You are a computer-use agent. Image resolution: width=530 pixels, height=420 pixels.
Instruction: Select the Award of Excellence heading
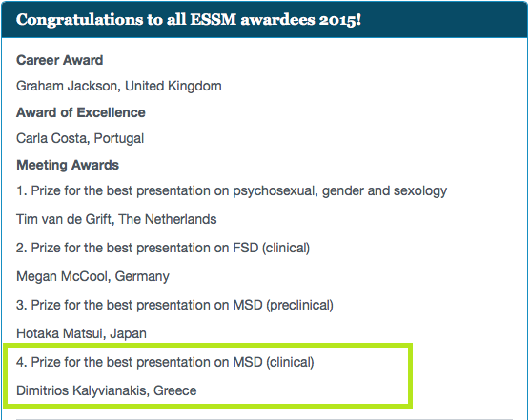(81, 112)
